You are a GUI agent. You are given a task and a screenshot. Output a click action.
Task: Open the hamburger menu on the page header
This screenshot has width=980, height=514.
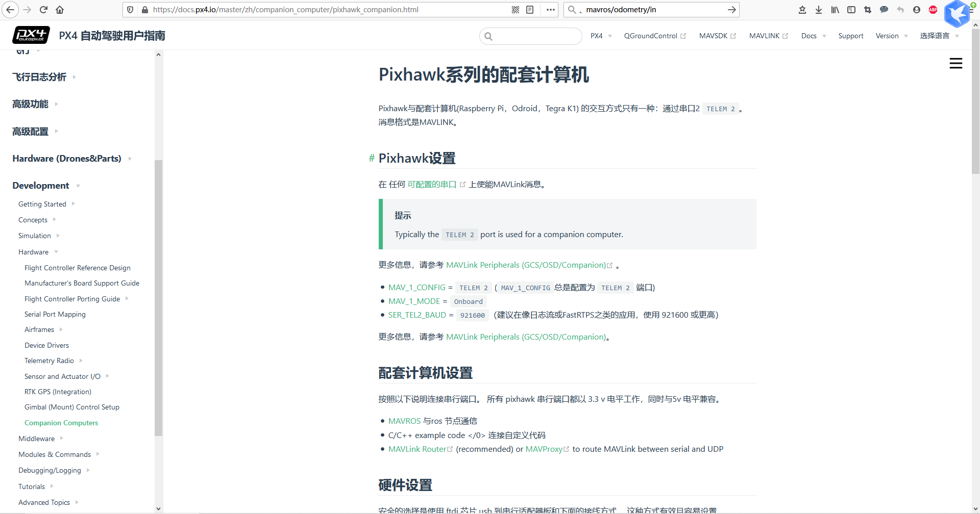pyautogui.click(x=957, y=63)
